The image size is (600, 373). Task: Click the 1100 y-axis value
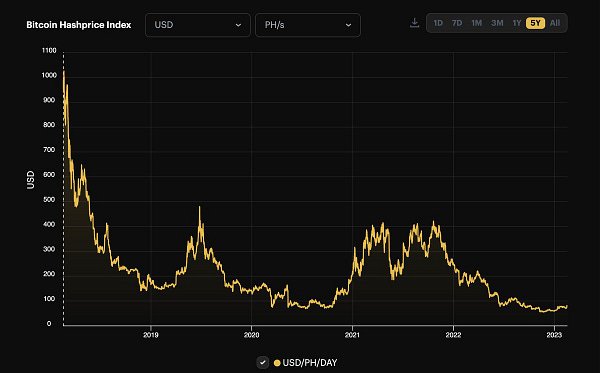(49, 50)
